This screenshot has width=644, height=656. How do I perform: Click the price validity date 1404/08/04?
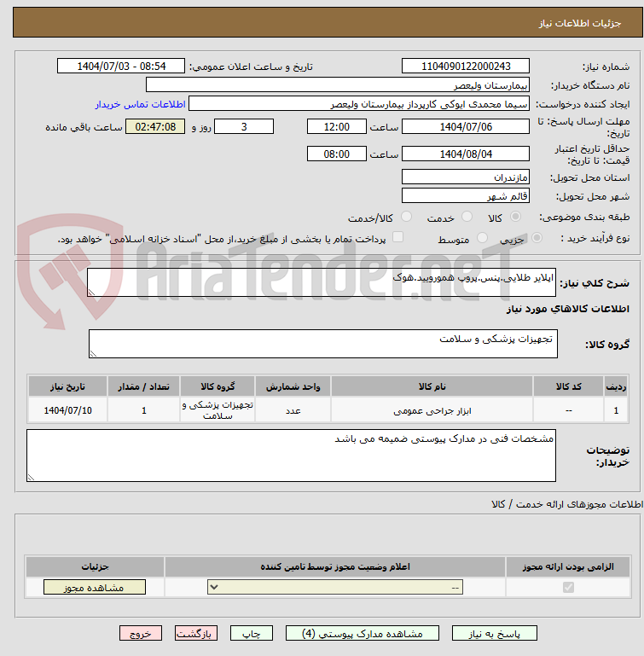[x=466, y=154]
